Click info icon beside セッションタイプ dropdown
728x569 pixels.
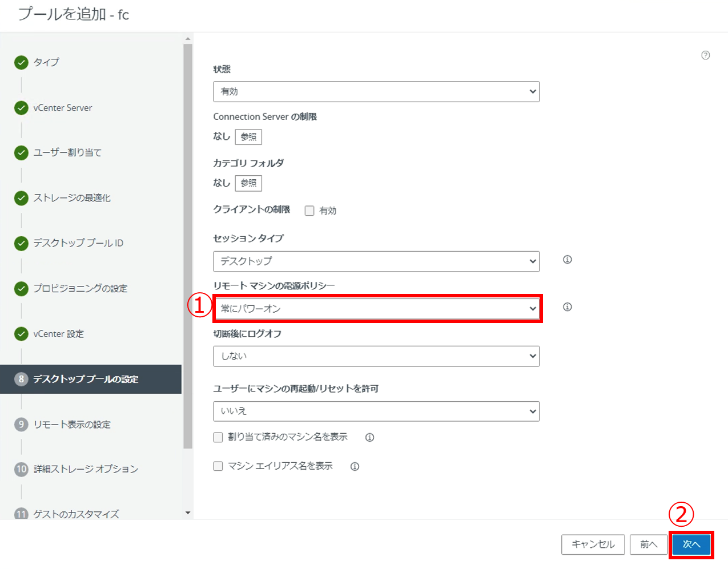[x=567, y=260]
